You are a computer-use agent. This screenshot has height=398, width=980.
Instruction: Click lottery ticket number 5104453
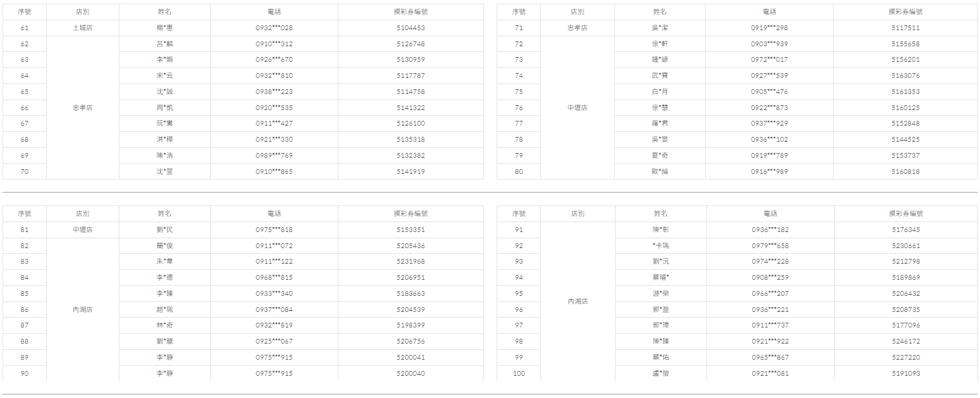pos(411,28)
